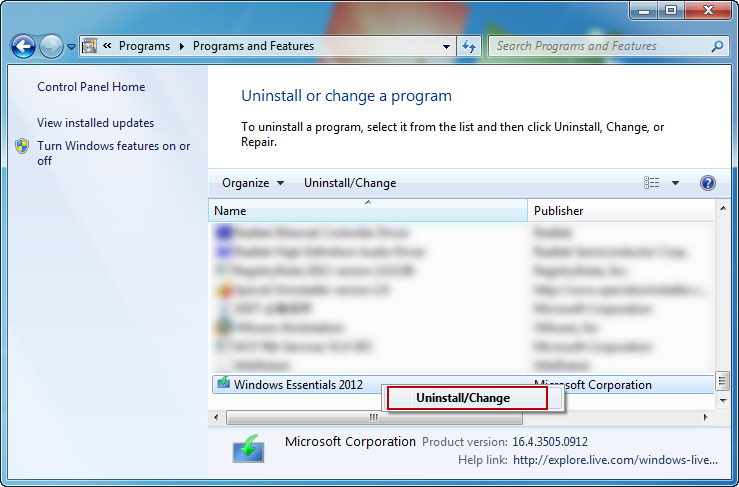This screenshot has width=739, height=487.
Task: Close the Programs and Features window
Action: point(708,10)
